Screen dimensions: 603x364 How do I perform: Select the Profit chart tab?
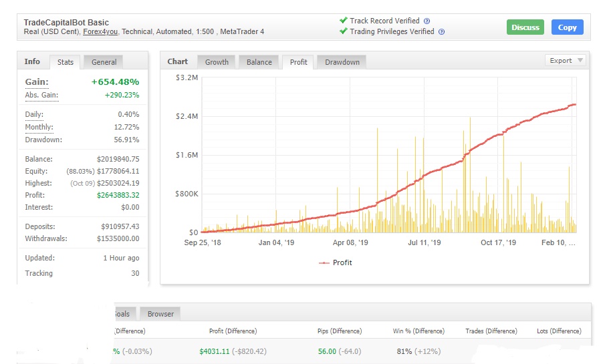tap(298, 62)
